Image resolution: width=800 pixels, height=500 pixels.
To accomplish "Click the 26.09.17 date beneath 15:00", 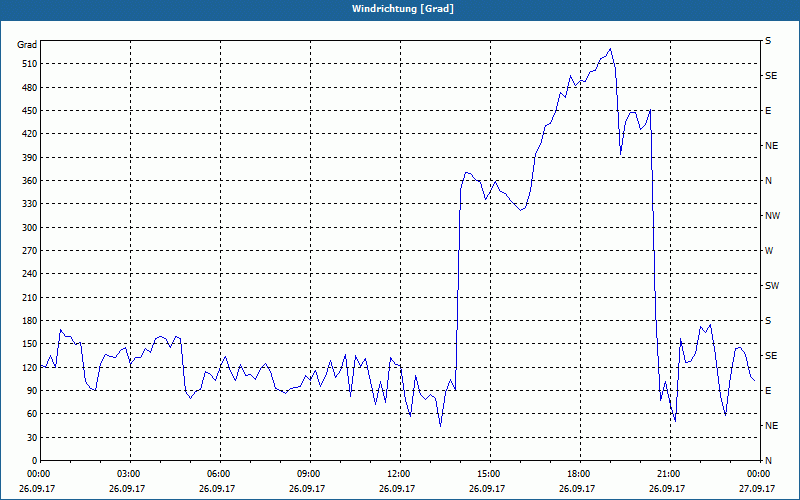I will [487, 488].
